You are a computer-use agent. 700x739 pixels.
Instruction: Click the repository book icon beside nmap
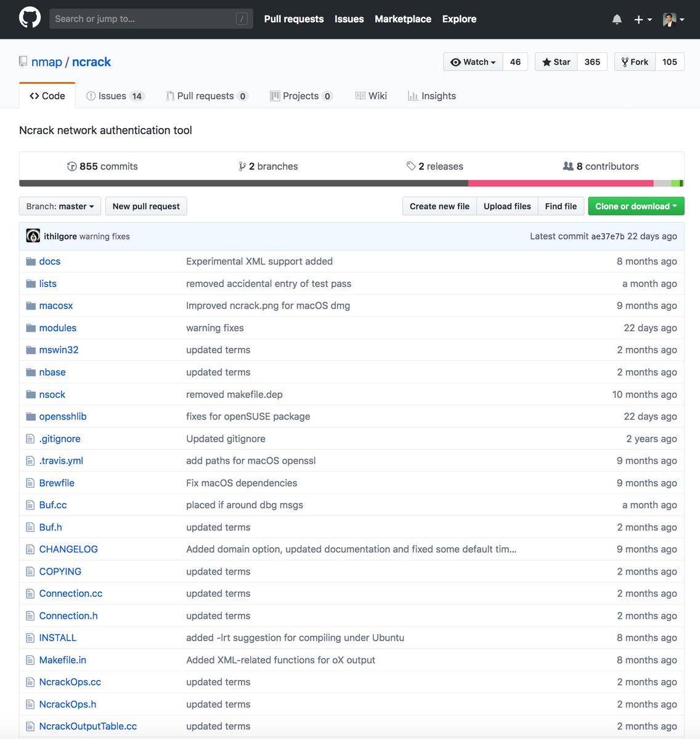coord(23,62)
